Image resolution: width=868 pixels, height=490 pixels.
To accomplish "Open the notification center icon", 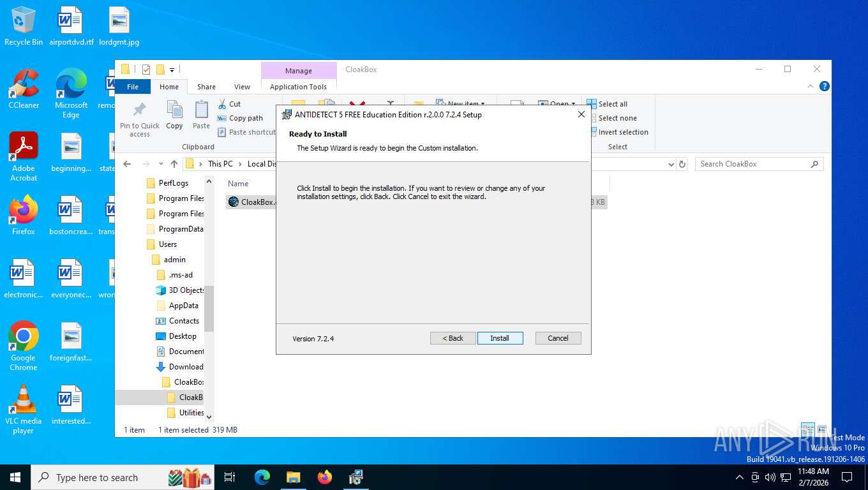I will [x=847, y=477].
